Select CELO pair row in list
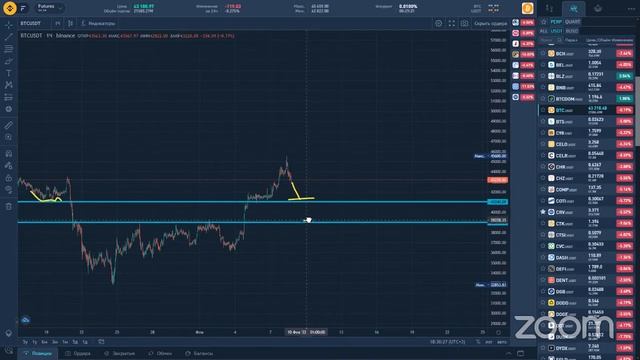 pos(586,144)
